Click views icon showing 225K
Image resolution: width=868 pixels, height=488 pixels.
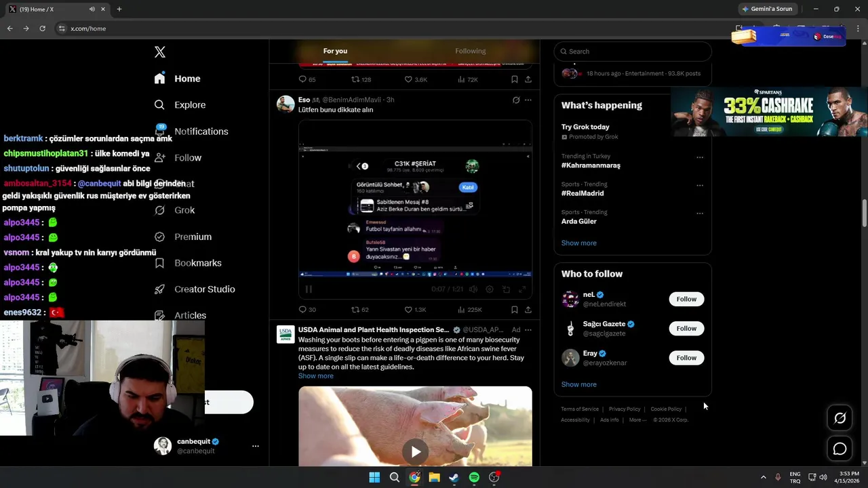461,310
